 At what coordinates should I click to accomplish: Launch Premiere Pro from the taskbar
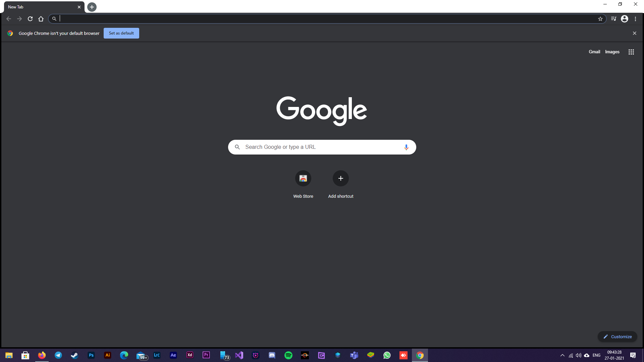click(206, 355)
